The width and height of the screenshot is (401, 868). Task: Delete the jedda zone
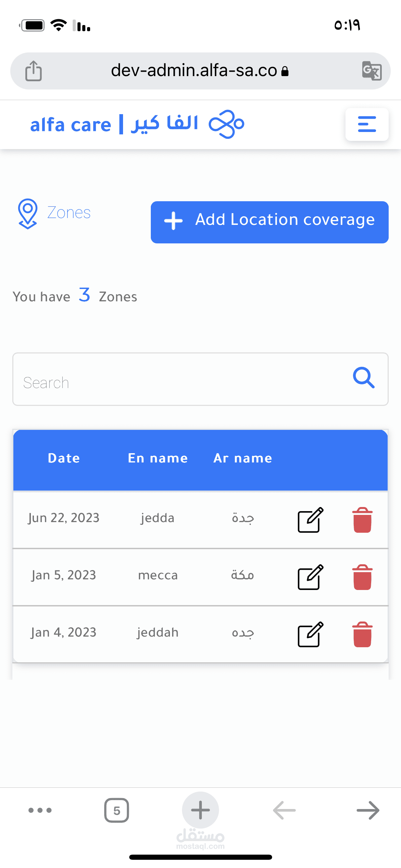click(362, 520)
